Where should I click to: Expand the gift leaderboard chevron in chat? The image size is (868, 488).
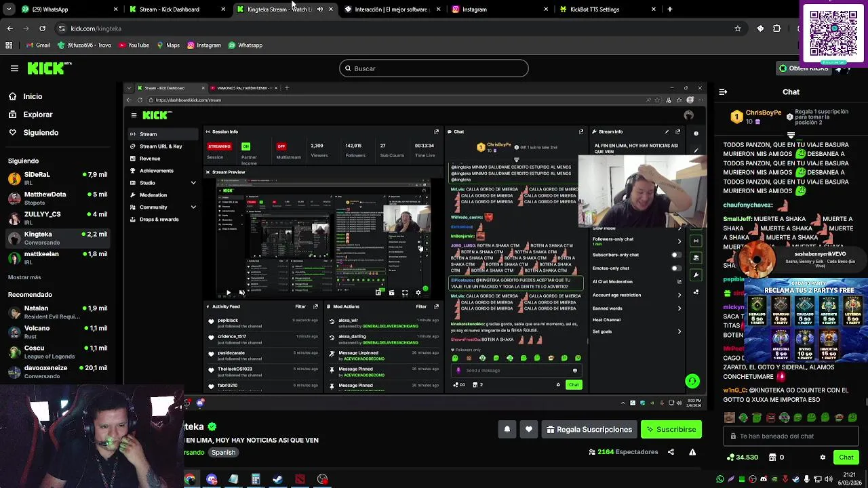click(x=790, y=136)
